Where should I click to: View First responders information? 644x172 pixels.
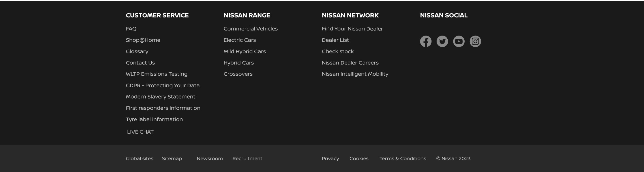[x=163, y=108]
